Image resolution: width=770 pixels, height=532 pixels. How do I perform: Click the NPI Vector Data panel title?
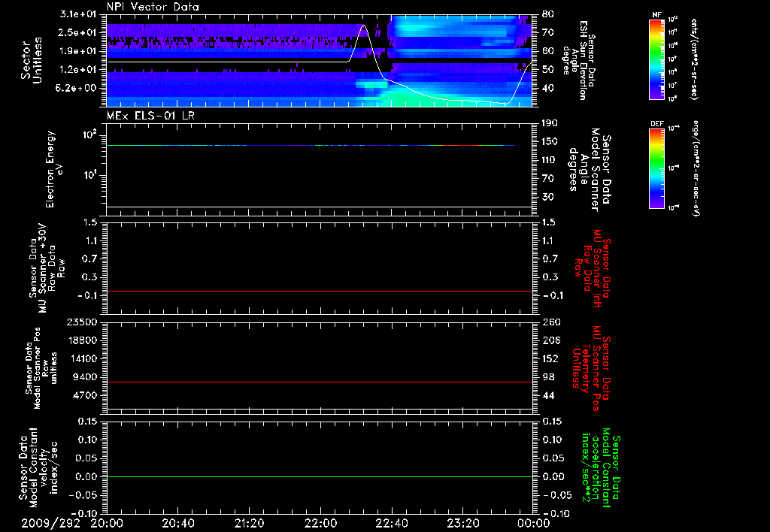(x=153, y=7)
